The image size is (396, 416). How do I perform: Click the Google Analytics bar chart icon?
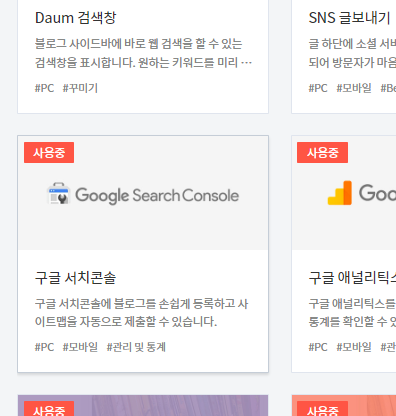click(340, 193)
